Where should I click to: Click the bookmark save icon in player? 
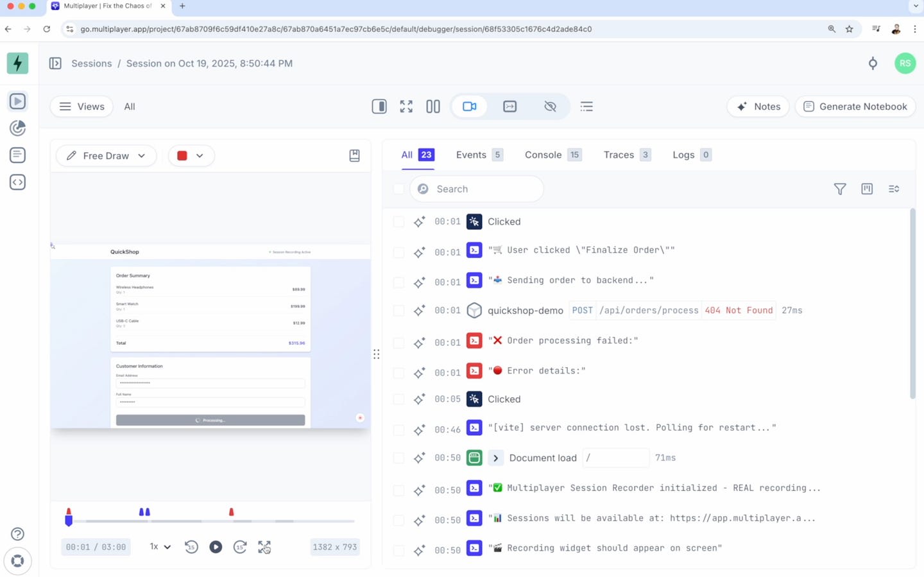[354, 155]
